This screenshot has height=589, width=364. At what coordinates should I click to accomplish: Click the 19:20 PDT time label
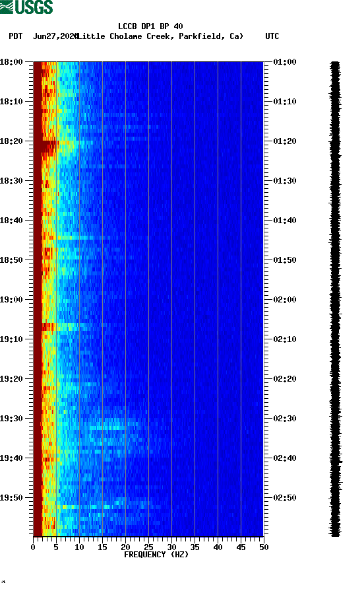pyautogui.click(x=11, y=379)
